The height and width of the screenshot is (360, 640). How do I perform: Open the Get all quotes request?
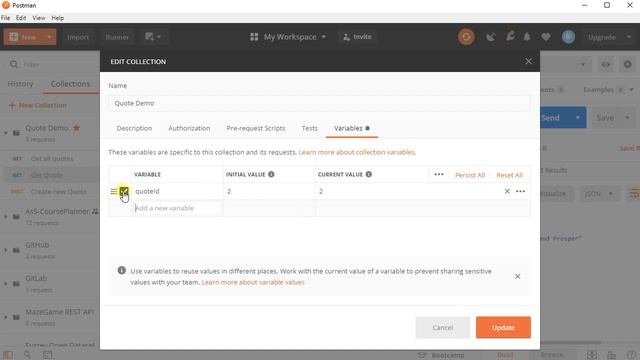[x=52, y=158]
